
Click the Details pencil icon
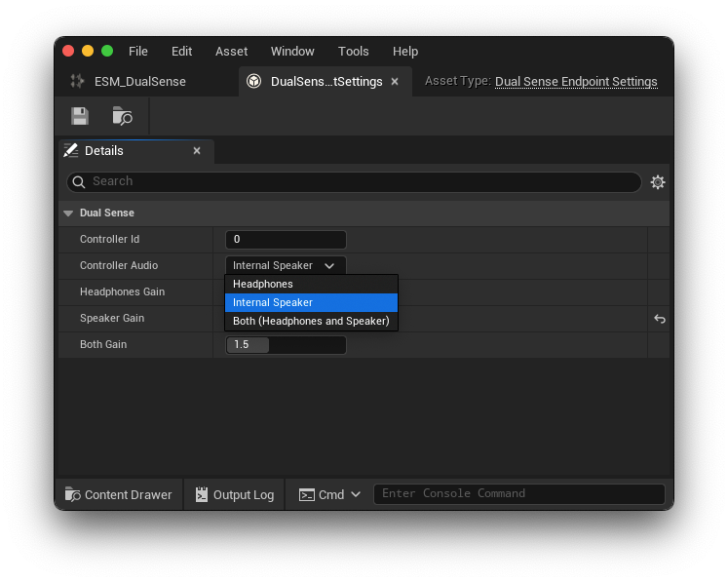pyautogui.click(x=71, y=150)
